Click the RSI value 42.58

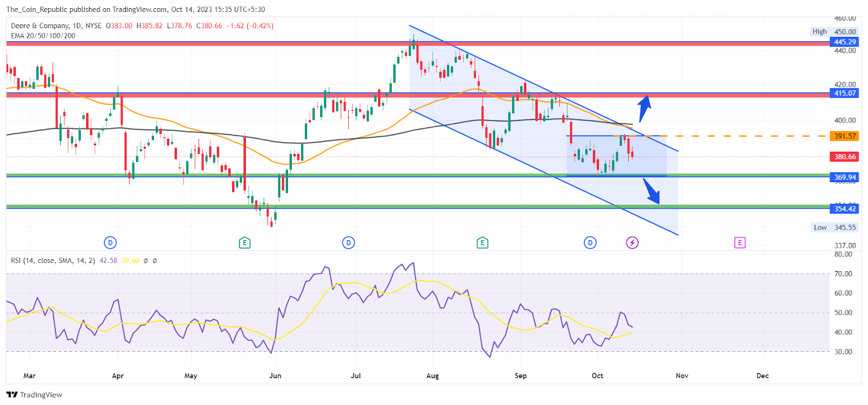(108, 261)
